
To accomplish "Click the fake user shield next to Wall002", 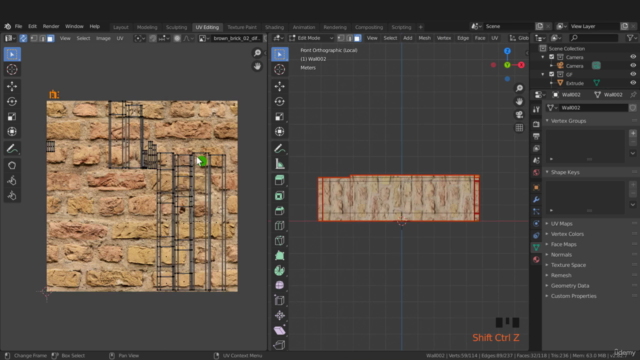I will [x=633, y=108].
